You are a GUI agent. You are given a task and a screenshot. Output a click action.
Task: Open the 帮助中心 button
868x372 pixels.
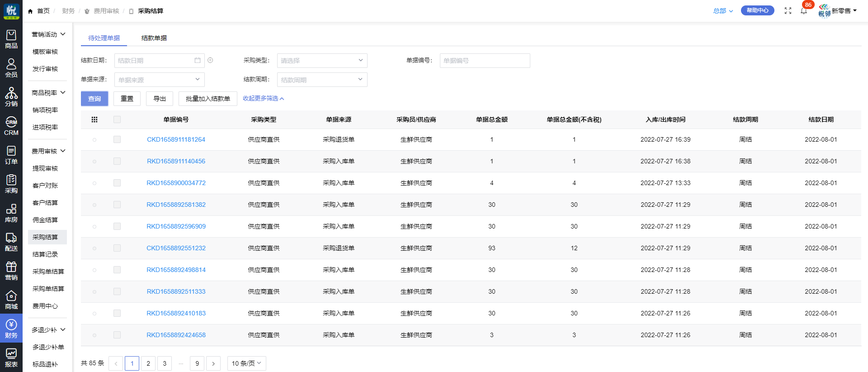[757, 10]
